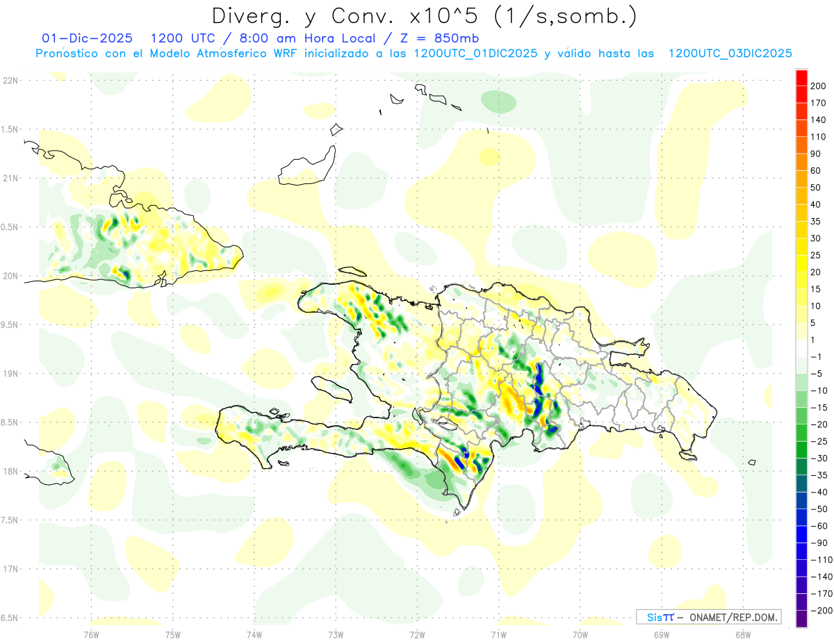Click the 22N latitude label

(10, 81)
